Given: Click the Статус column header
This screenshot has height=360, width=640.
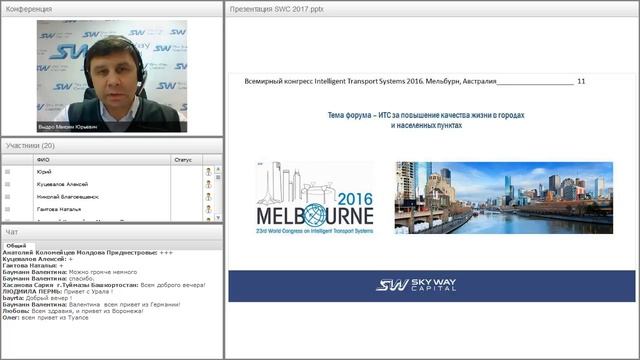Looking at the screenshot, I should coord(187,160).
